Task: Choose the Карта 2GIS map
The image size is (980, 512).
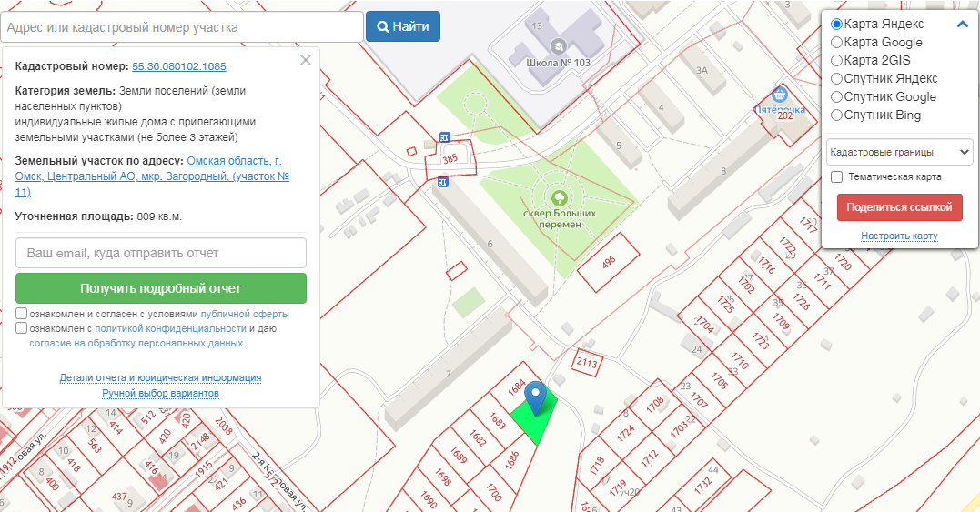Action: coord(836,60)
